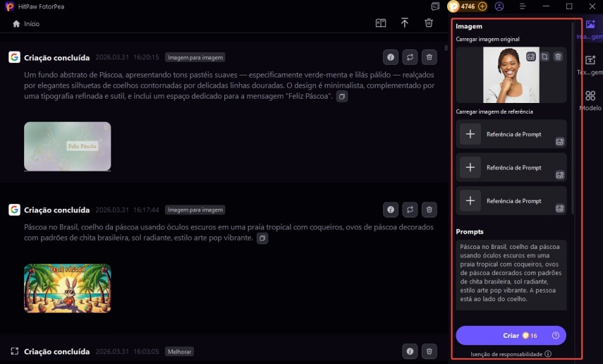Click the crop icon beside the original image
The image size is (603, 364).
tap(544, 57)
